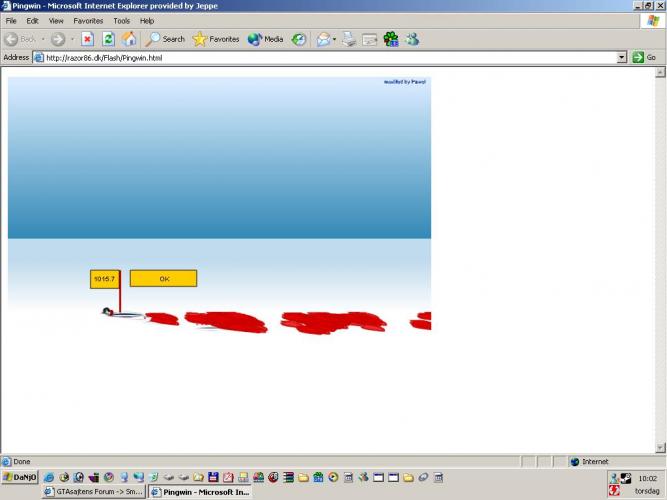Open the Help menu
Viewport: 667px width, 500px height.
[x=147, y=21]
